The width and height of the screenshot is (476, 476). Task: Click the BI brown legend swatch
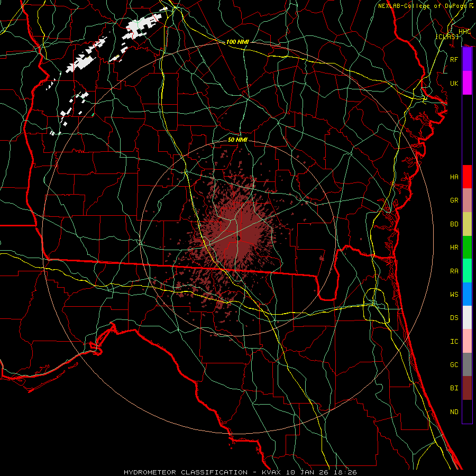pyautogui.click(x=467, y=388)
